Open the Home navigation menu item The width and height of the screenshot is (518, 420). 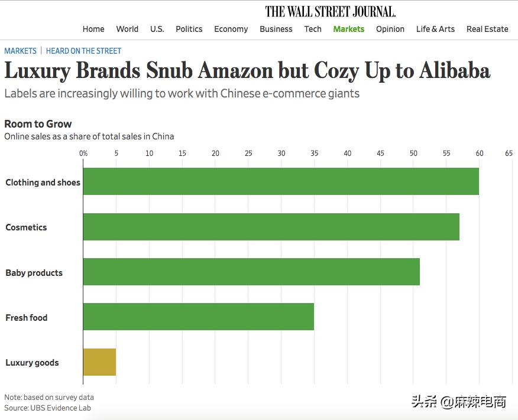tap(93, 29)
